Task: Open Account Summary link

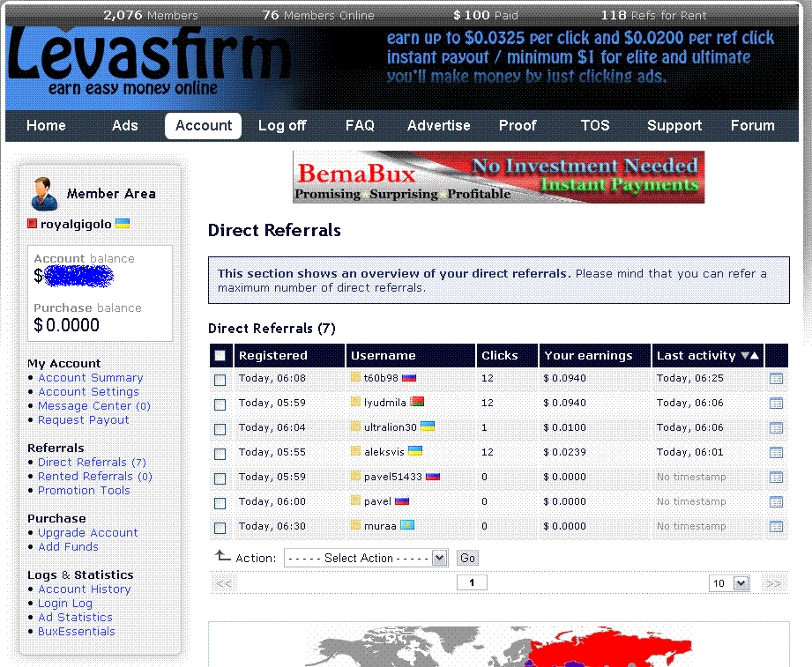Action: point(90,378)
